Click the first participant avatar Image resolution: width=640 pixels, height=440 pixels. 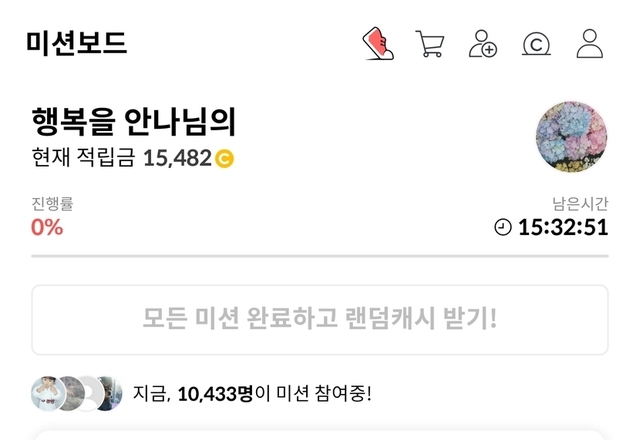(46, 393)
